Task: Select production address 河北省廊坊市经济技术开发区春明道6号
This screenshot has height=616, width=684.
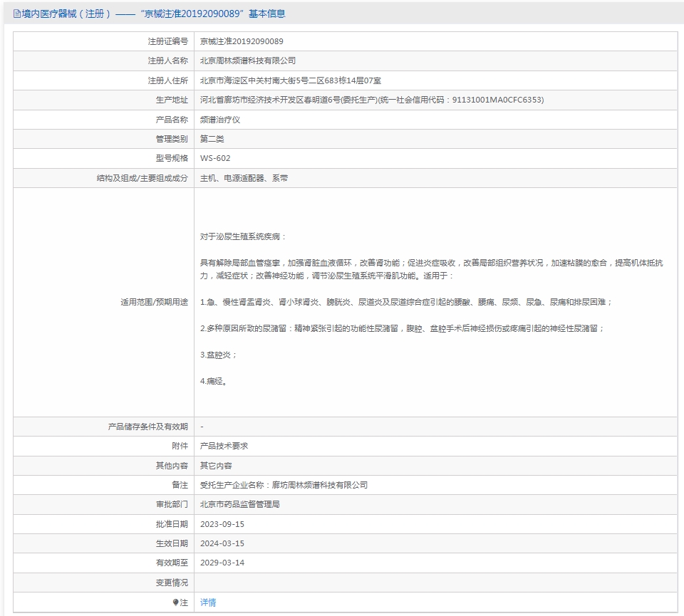Action: [372, 100]
